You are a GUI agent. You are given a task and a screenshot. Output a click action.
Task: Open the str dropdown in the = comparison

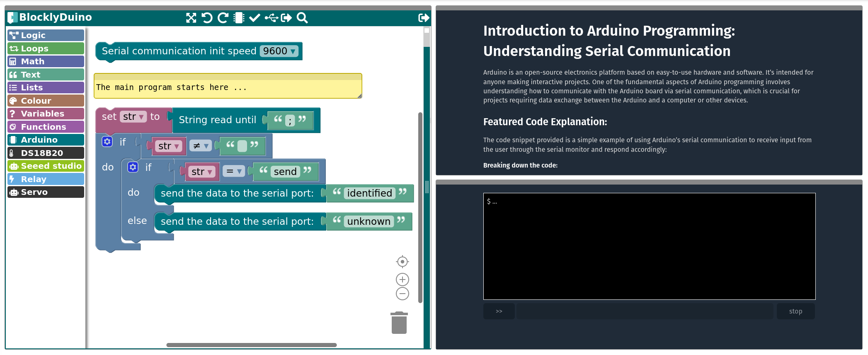point(201,172)
